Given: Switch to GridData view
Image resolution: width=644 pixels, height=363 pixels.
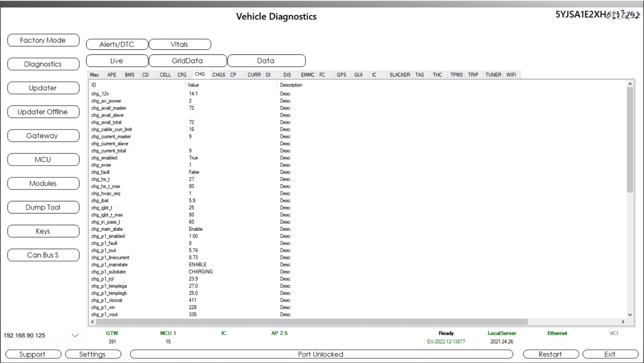Looking at the screenshot, I should (188, 61).
